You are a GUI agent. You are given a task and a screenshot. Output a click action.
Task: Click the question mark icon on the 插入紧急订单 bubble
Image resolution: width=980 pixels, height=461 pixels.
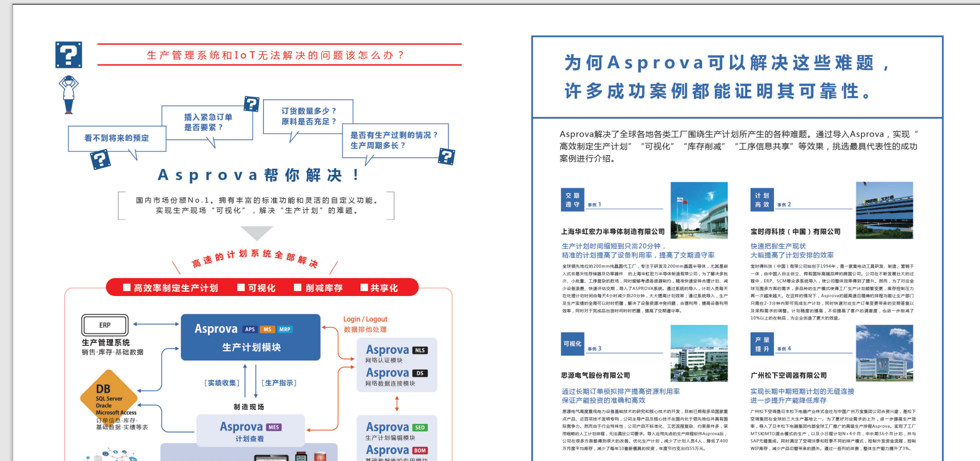pyautogui.click(x=251, y=103)
